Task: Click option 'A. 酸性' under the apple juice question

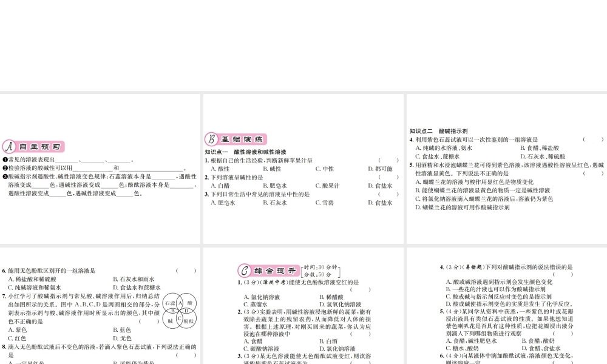Action: click(220, 169)
